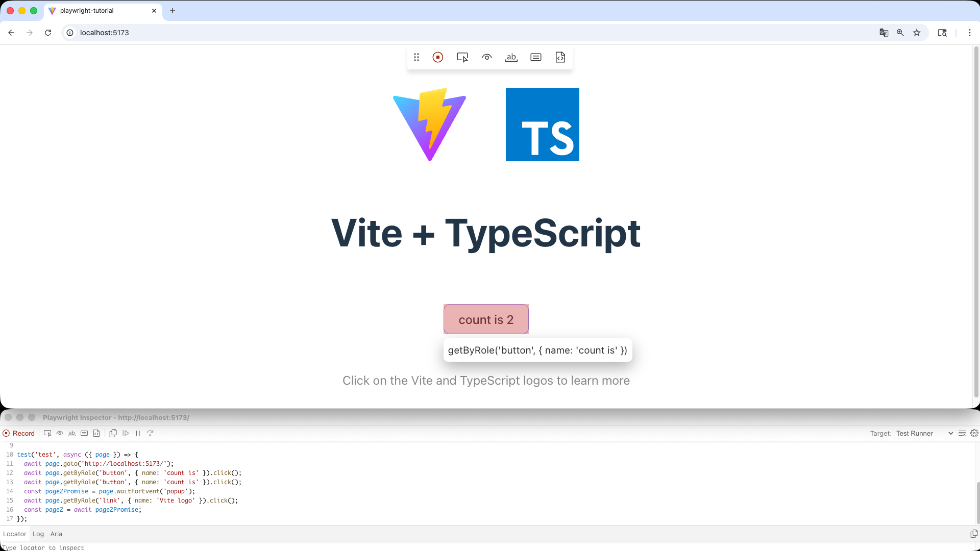Image resolution: width=980 pixels, height=551 pixels.
Task: Click the Vite logo link
Action: point(430,124)
